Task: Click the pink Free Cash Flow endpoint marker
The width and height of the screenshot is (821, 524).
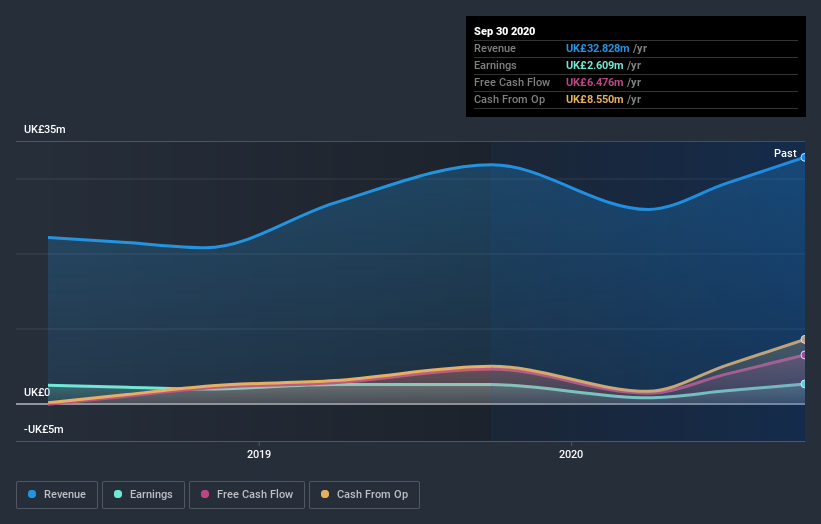Action: (804, 355)
